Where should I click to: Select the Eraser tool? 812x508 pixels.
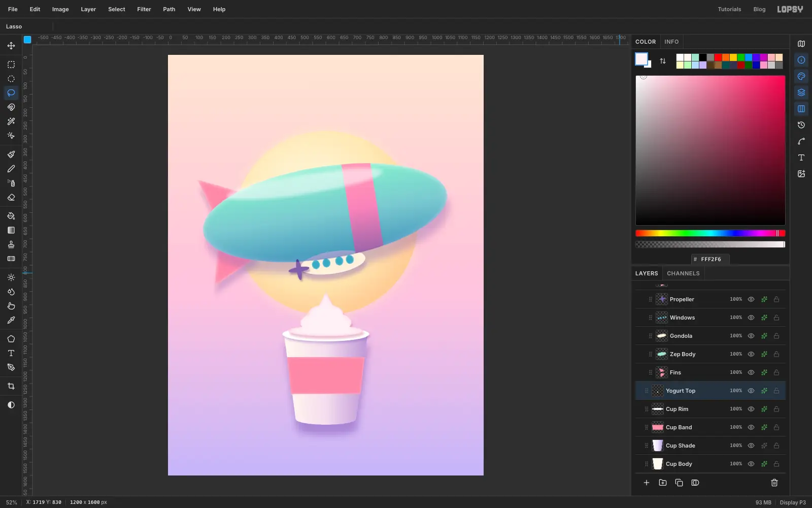point(11,197)
